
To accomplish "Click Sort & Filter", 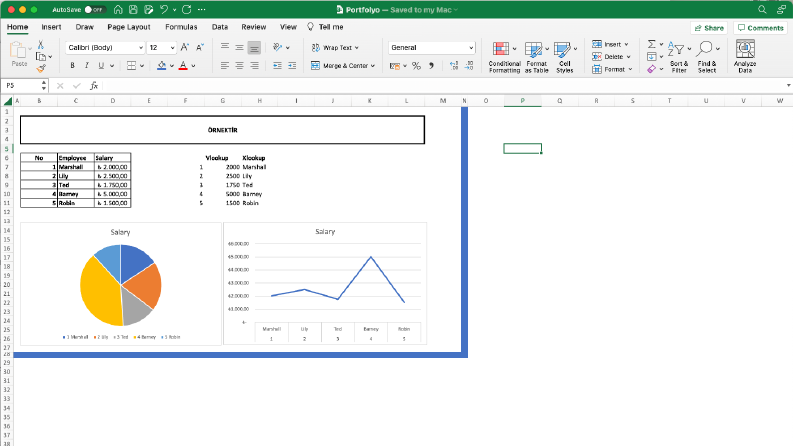I will [x=679, y=57].
